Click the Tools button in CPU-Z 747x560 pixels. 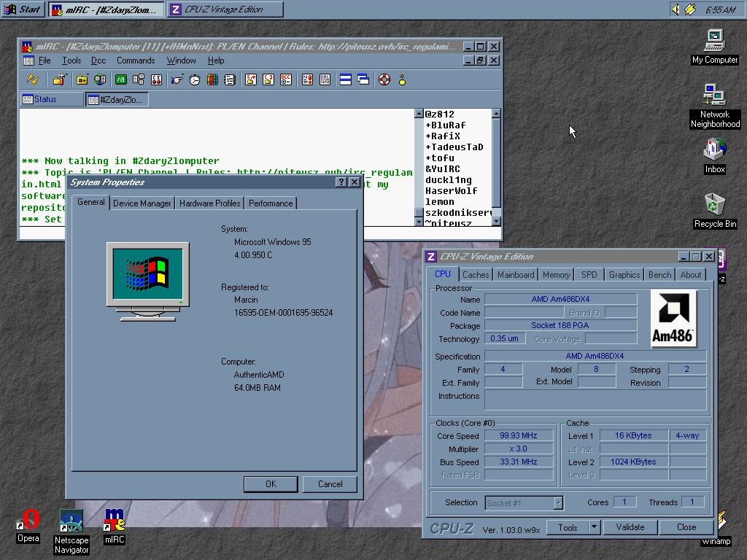[x=568, y=527]
